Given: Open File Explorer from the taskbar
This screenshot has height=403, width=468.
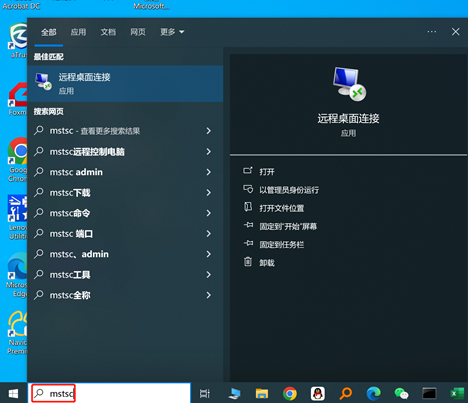Looking at the screenshot, I should 262,394.
